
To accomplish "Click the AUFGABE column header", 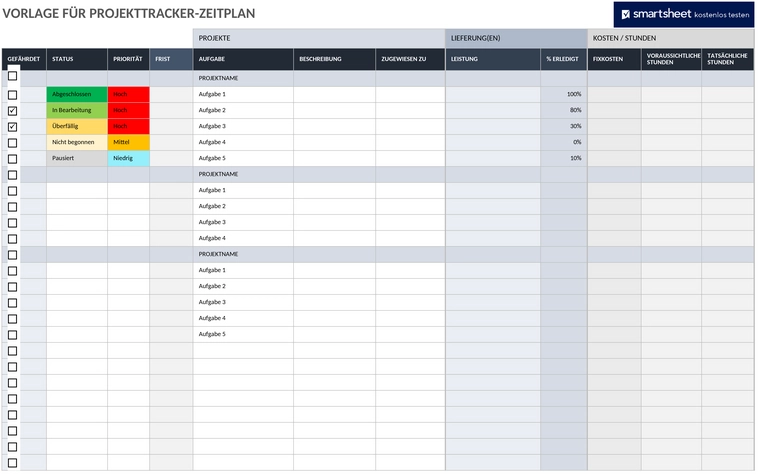I will [243, 59].
